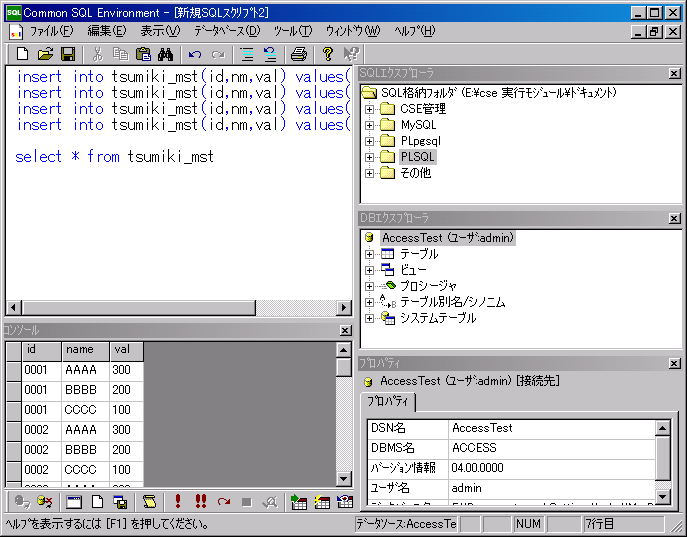Open help with the yellow question mark icon
The height and width of the screenshot is (537, 687).
tap(328, 54)
